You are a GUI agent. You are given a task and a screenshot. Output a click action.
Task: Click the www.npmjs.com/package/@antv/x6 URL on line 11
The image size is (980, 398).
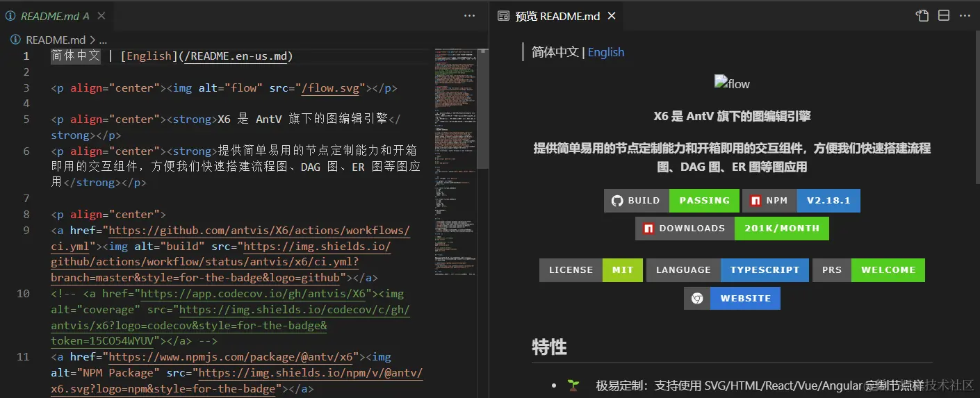[x=230, y=357]
